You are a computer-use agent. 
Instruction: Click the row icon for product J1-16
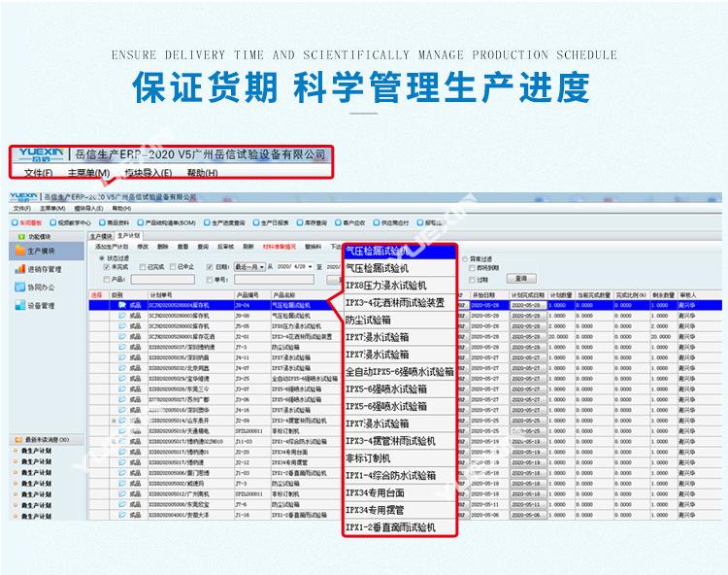point(122,515)
